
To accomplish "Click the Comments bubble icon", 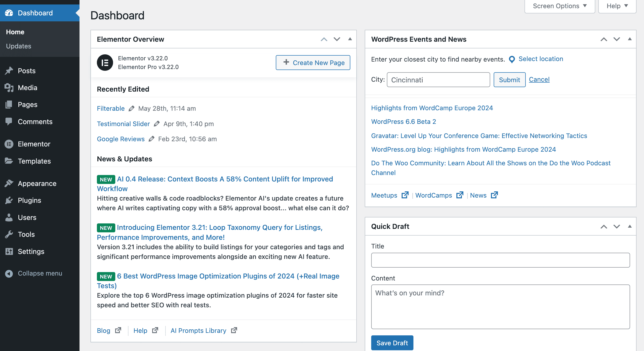I will (x=9, y=121).
